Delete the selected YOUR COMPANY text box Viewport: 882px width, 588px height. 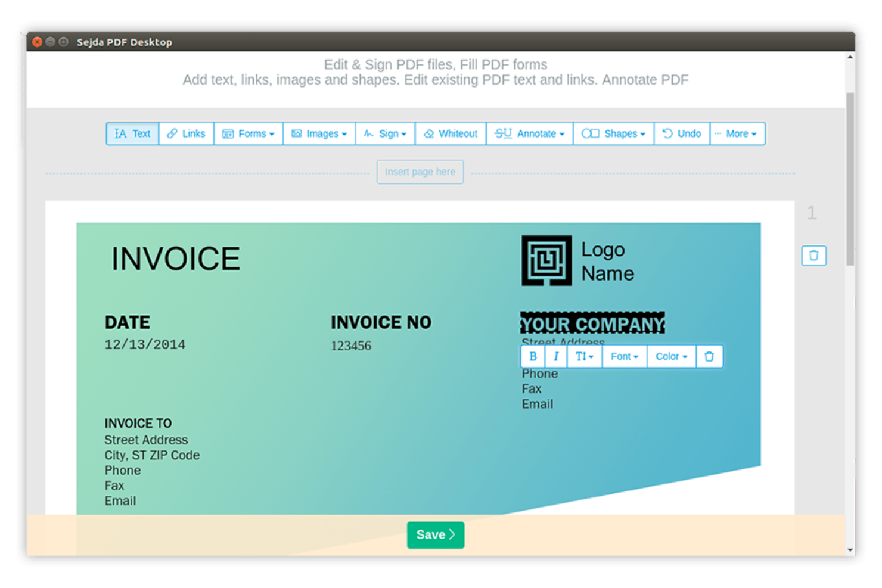pyautogui.click(x=709, y=356)
